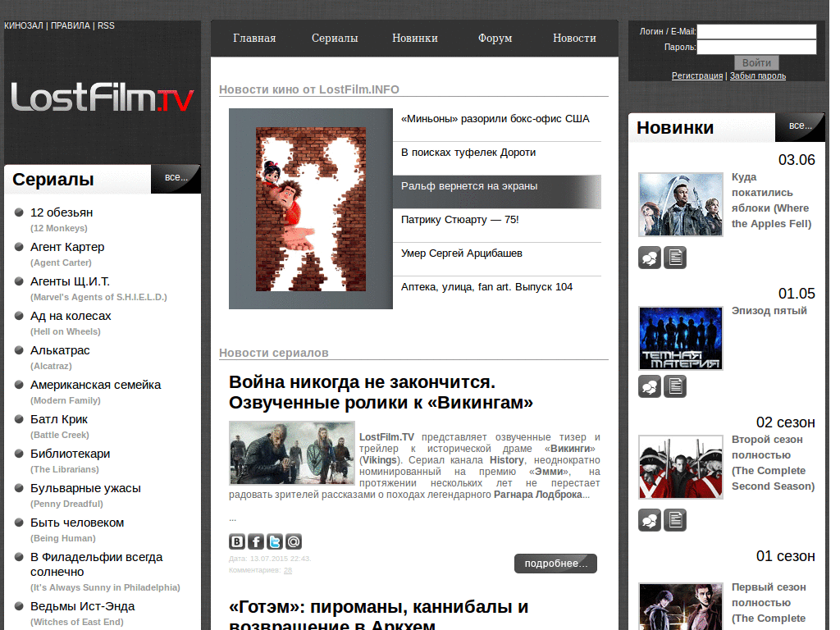Open comments icon under episode 03.06
Image resolution: width=840 pixels, height=630 pixels.
coord(650,258)
